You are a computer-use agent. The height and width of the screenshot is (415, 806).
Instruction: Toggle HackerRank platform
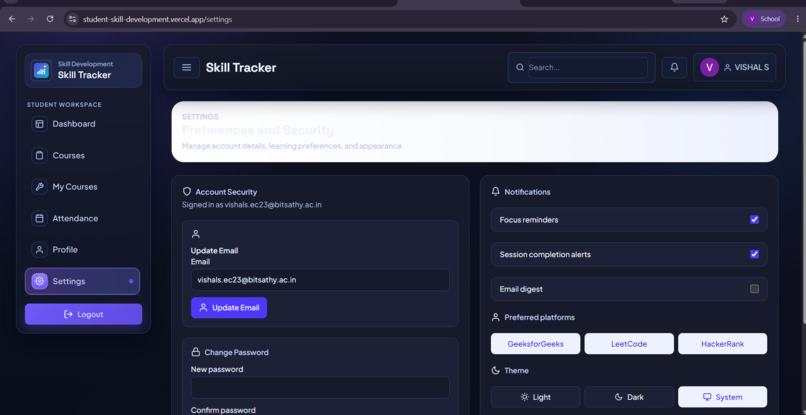[x=722, y=344]
